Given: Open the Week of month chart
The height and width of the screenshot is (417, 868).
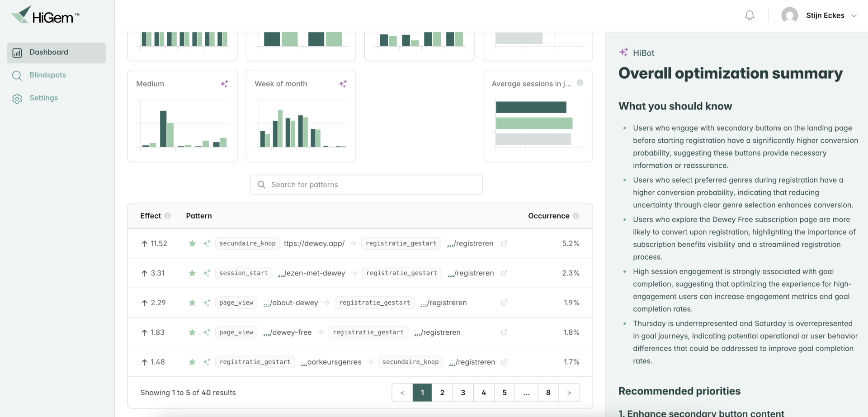Looking at the screenshot, I should (x=301, y=116).
